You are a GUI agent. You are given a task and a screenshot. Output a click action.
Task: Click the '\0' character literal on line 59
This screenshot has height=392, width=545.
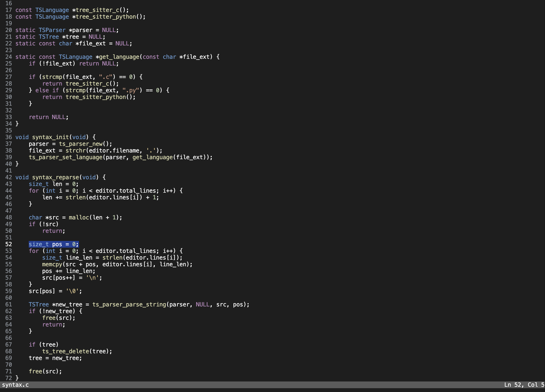tap(72, 291)
